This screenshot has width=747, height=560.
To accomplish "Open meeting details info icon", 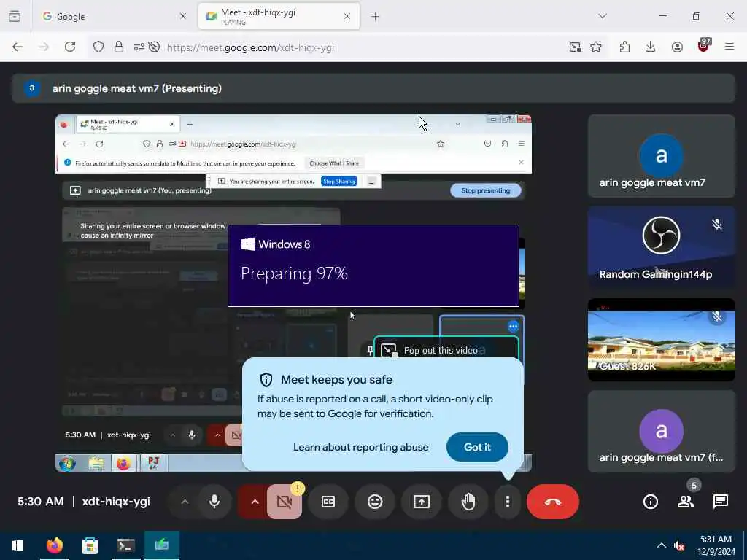I will (650, 502).
